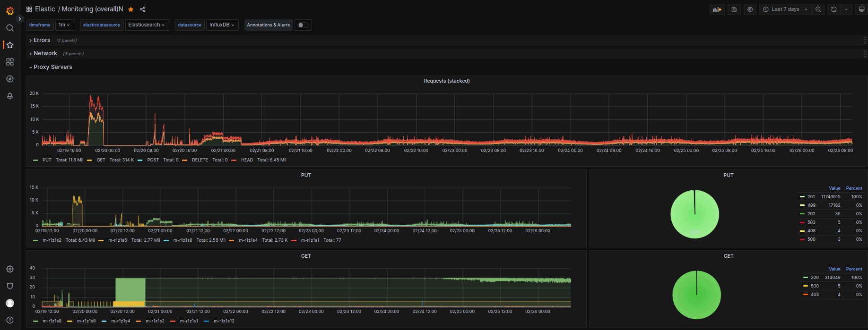Click the Requests (stacked) panel title
This screenshot has height=330, width=868.
coord(446,81)
